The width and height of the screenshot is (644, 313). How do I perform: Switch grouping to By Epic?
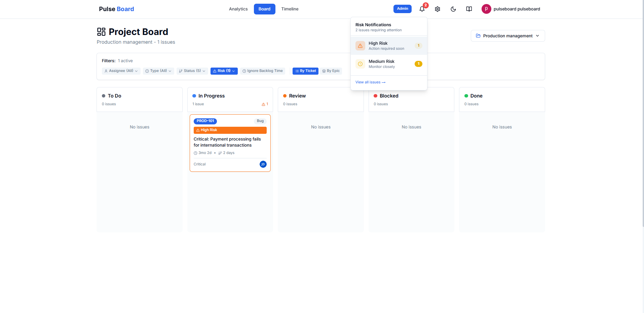[331, 71]
